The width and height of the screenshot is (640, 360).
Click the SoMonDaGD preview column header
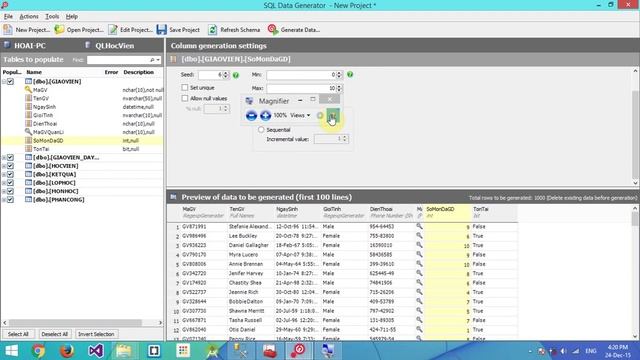point(447,212)
